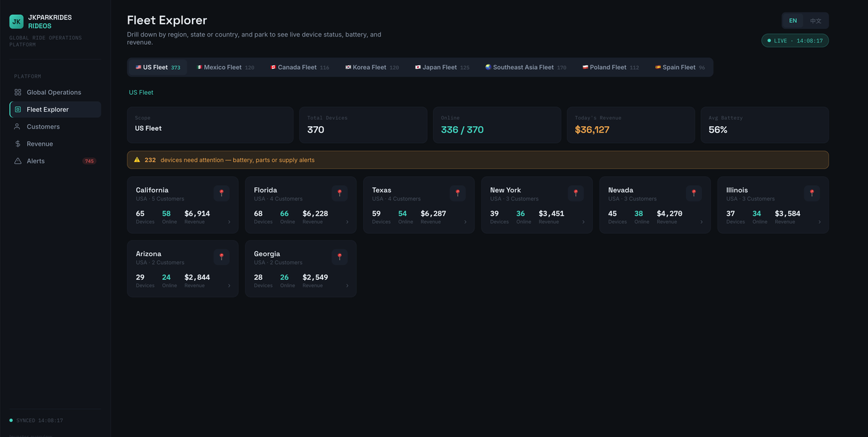
Task: Open the Spain Fleet tab
Action: [680, 67]
